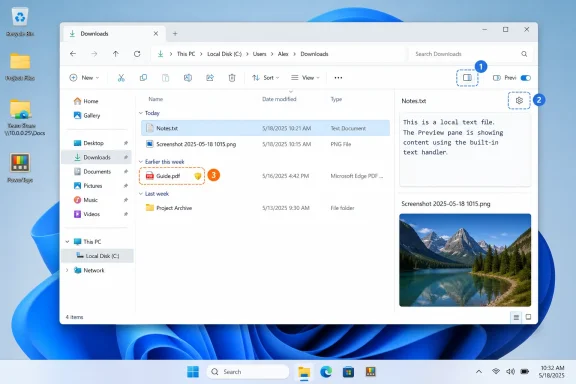Collapse the Earlier this week group

(141, 162)
